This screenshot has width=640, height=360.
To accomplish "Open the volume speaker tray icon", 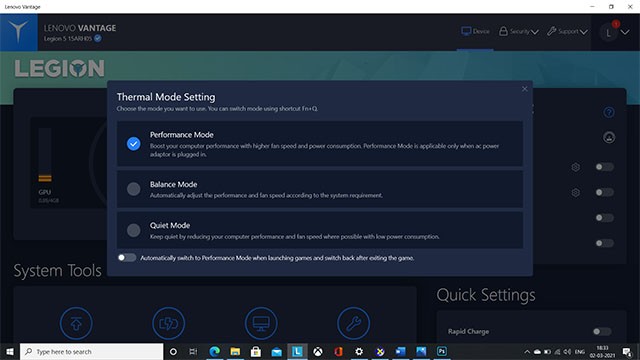I will click(x=567, y=351).
